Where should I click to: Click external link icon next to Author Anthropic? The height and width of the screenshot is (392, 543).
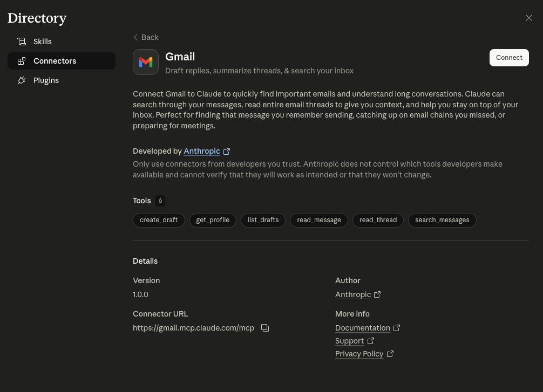(x=377, y=294)
